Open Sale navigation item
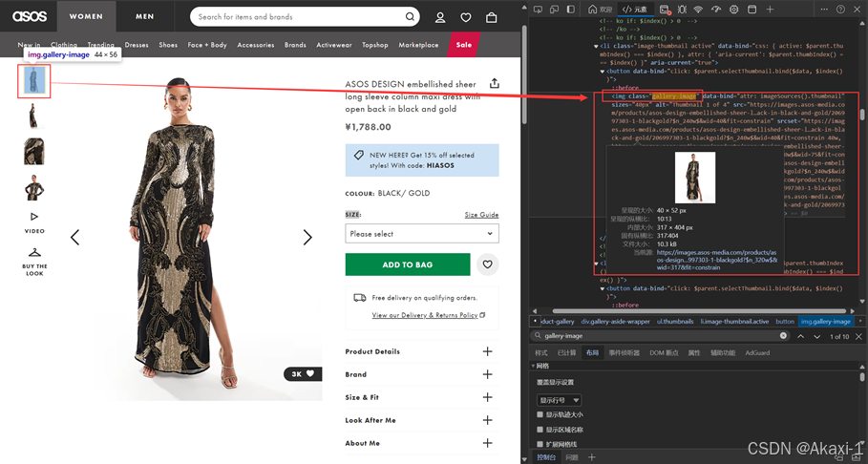This screenshot has height=464, width=868. [464, 45]
